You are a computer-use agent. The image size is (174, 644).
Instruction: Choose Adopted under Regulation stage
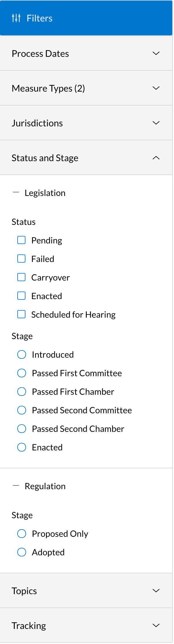tap(22, 552)
